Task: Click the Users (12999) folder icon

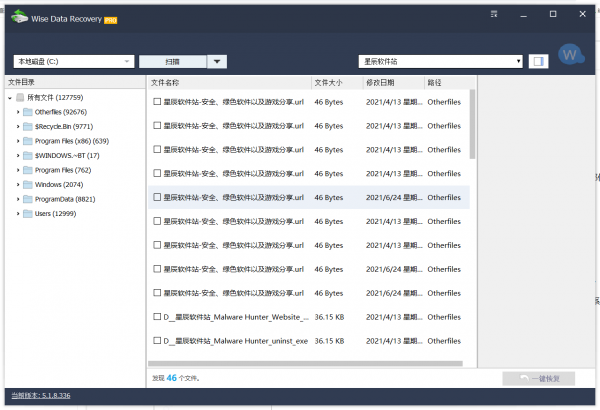Action: pos(28,214)
